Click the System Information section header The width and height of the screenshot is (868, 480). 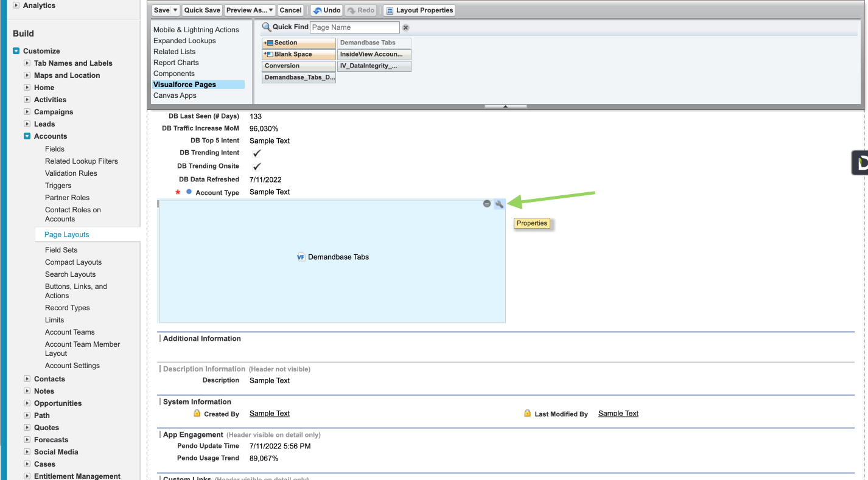(197, 402)
